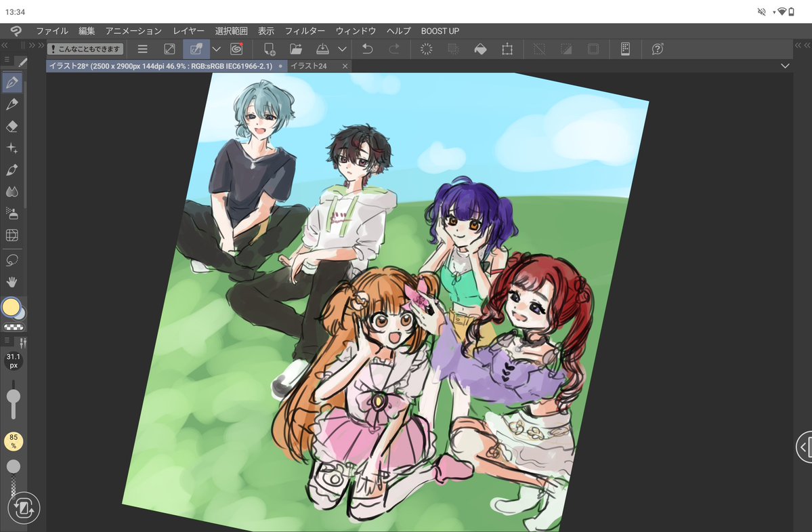The height and width of the screenshot is (532, 812).
Task: Click the selection border square icon
Action: pos(593,49)
